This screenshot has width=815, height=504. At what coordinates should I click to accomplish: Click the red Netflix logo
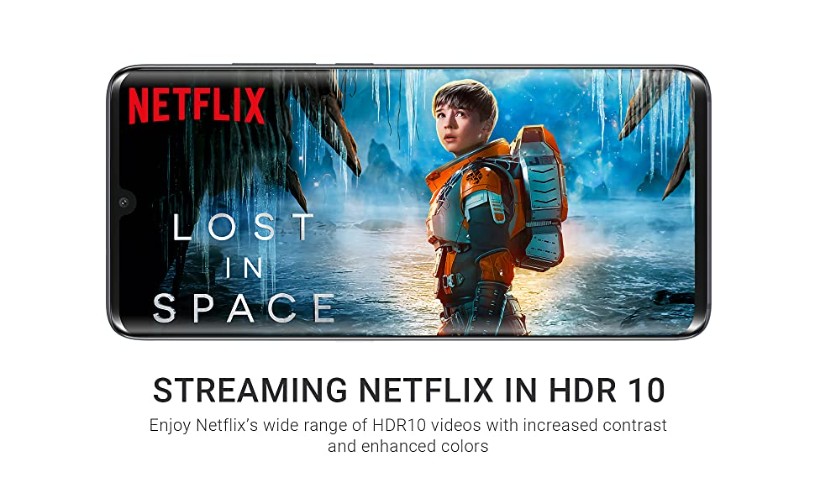197,106
